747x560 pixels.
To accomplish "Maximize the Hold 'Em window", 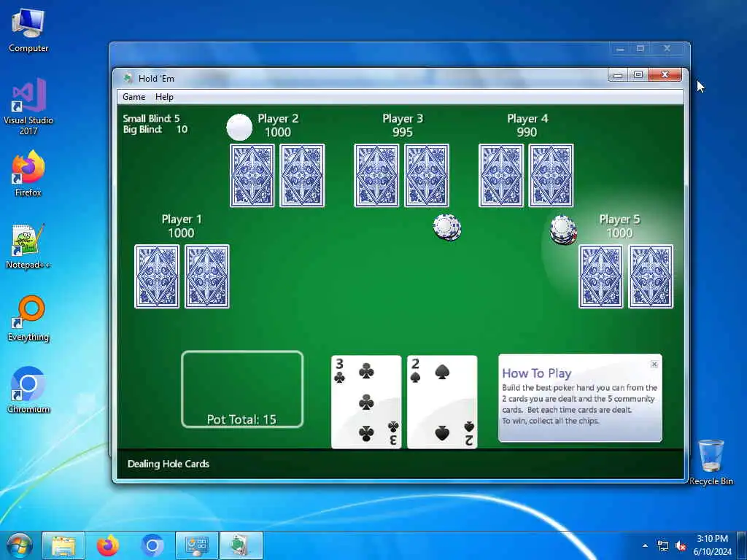I will pyautogui.click(x=638, y=75).
